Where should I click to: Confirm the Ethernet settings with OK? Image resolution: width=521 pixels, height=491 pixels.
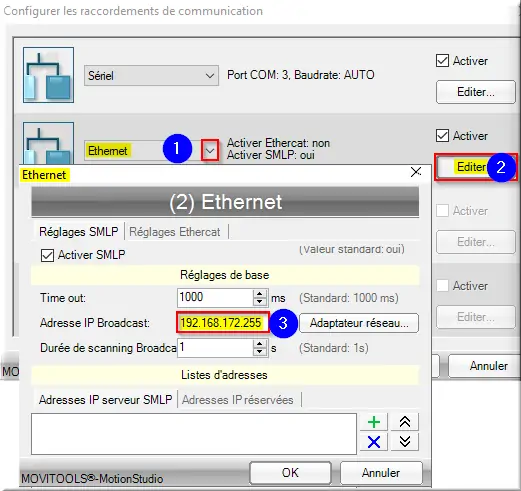[x=290, y=473]
